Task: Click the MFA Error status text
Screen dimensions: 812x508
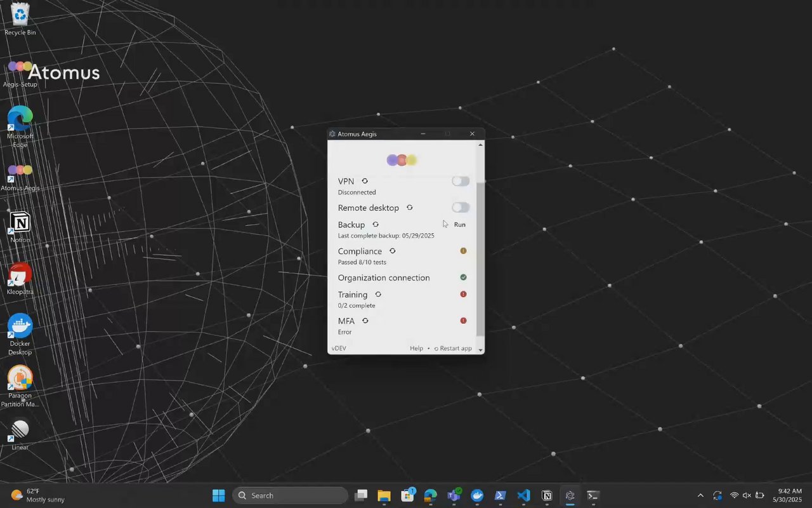Action: point(344,332)
